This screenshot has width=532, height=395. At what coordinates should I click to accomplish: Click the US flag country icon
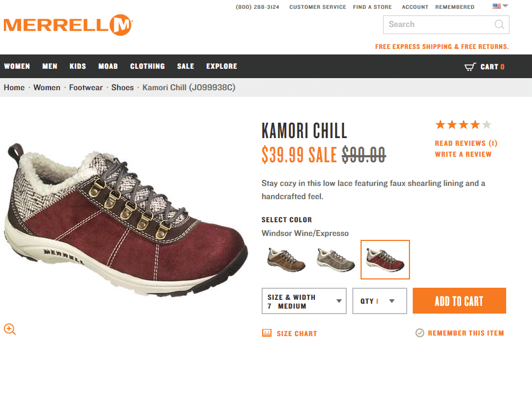pyautogui.click(x=496, y=6)
